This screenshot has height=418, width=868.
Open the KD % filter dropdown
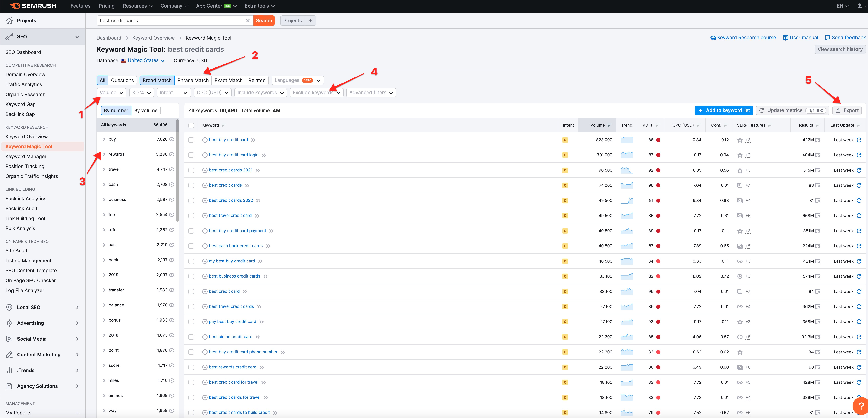click(141, 93)
